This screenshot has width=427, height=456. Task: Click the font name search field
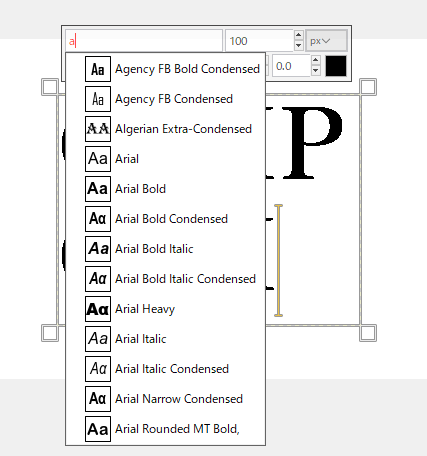[144, 41]
